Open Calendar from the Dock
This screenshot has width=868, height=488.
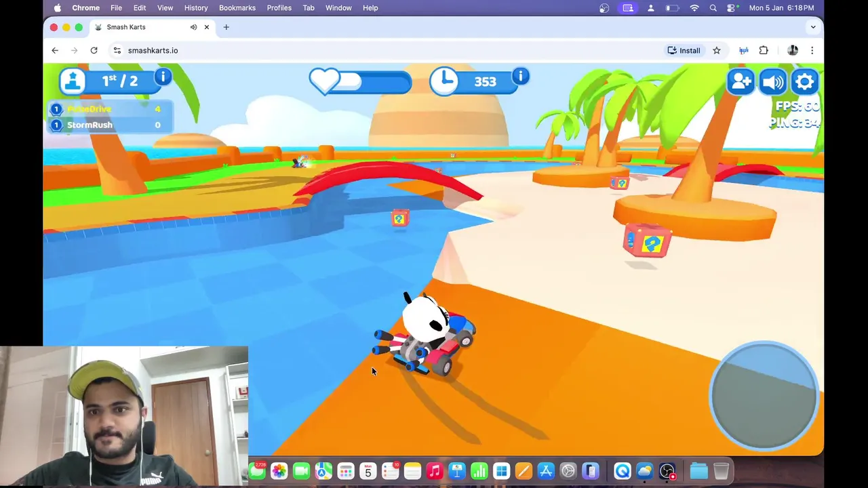(368, 471)
